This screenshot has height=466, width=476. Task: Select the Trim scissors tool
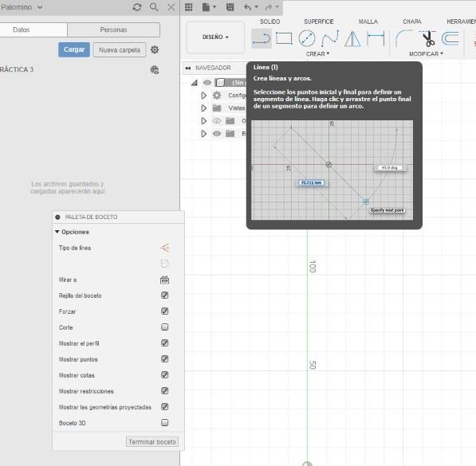[x=428, y=38]
